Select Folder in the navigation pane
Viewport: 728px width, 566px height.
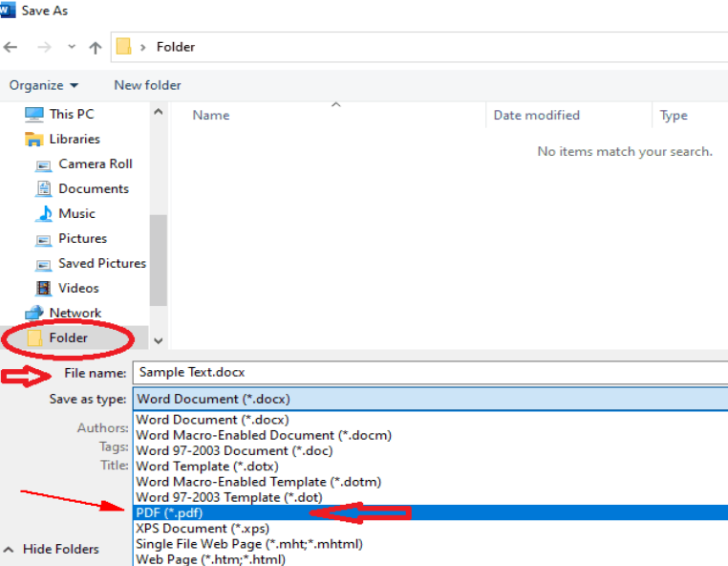(68, 337)
